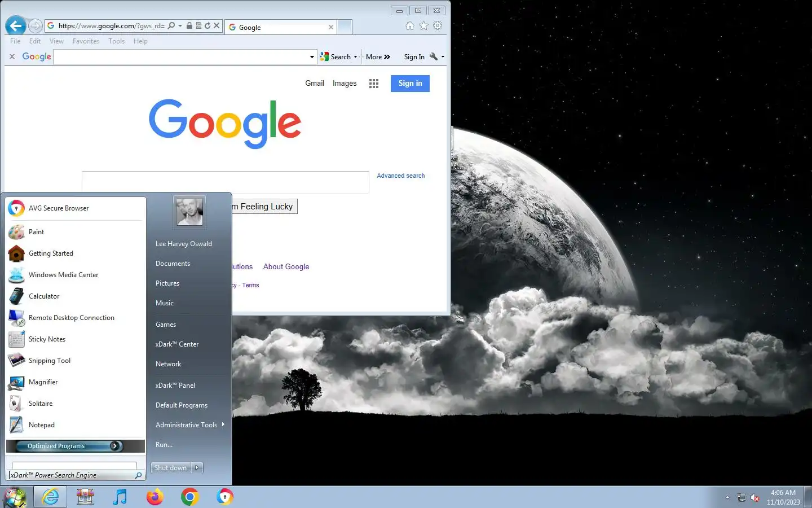Refresh the page in the address bar

(208, 26)
